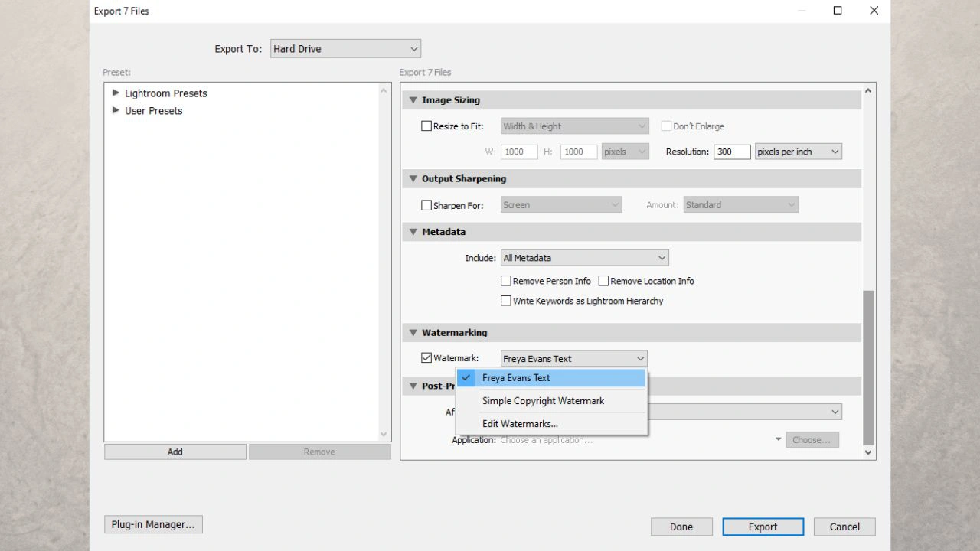
Task: Click the settings scrollbar up arrow
Action: tap(868, 90)
